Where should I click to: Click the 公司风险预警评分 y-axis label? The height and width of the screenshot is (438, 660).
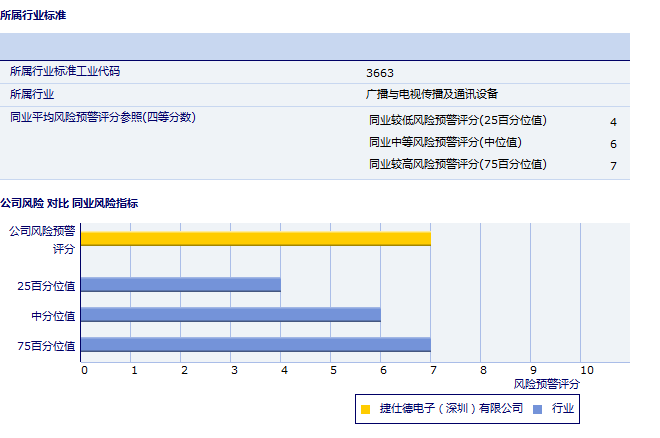[x=42, y=239]
